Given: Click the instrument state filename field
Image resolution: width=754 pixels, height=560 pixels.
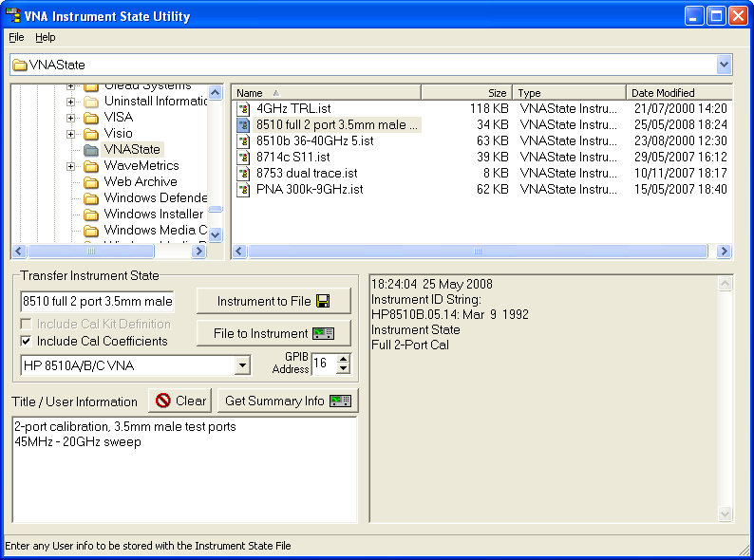Looking at the screenshot, I should (98, 302).
